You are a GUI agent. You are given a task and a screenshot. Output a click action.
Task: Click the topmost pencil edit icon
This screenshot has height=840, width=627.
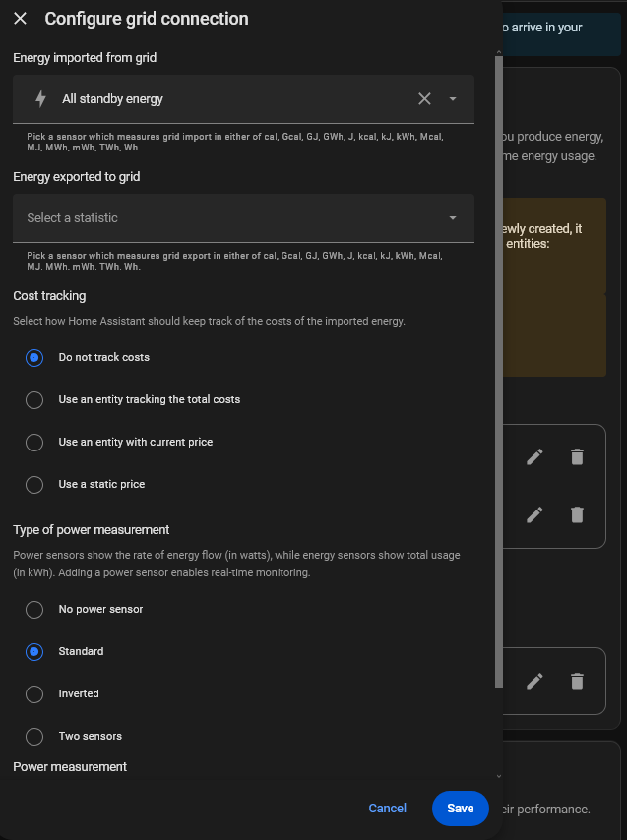pyautogui.click(x=534, y=456)
